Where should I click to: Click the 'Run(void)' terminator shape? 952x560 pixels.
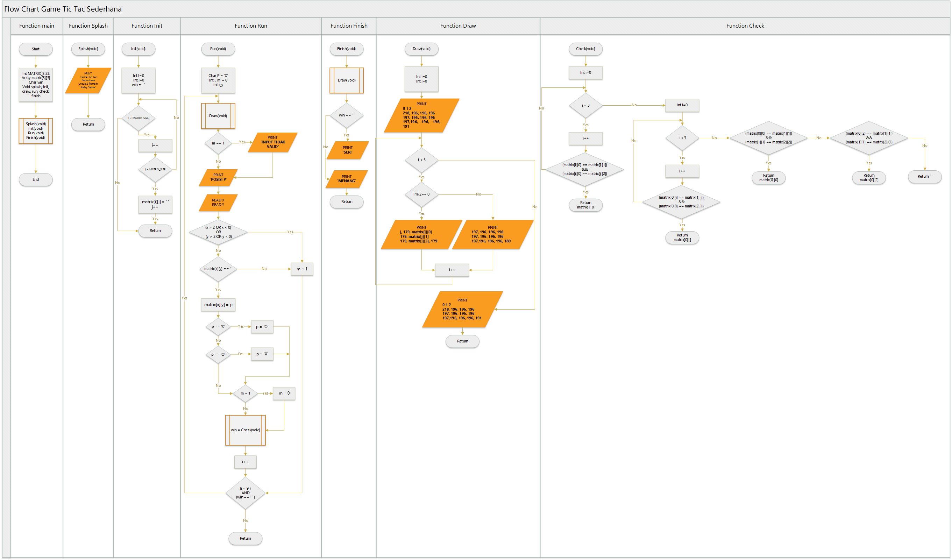(218, 49)
